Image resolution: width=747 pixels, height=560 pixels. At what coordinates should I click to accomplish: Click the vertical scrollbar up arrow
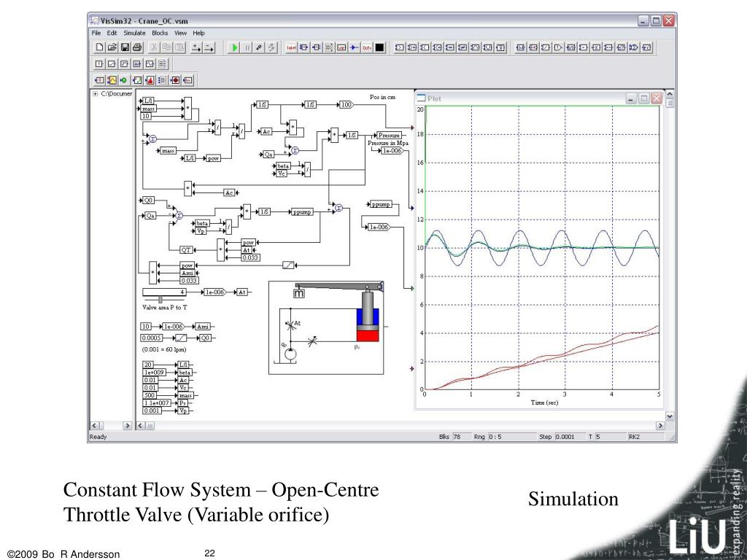coord(670,94)
